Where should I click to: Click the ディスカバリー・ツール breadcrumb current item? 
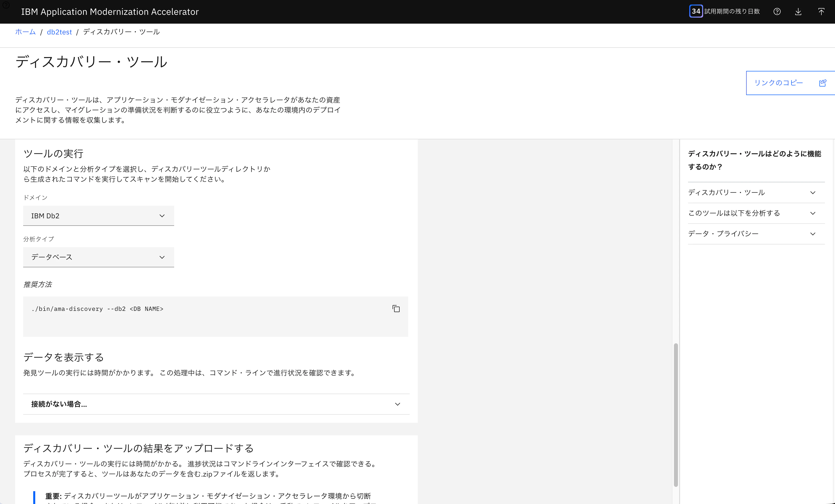click(121, 32)
